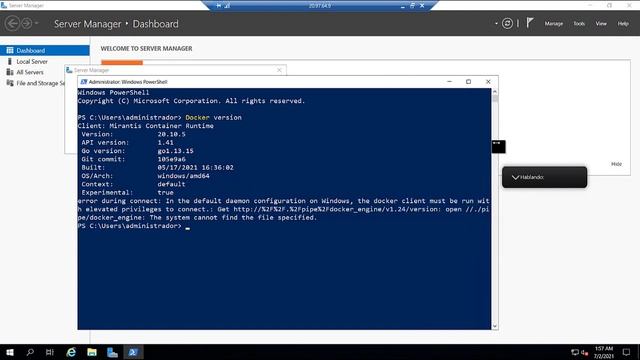Click the remote session bar pin icon
Image resolution: width=640 pixels, height=360 pixels.
pos(219,6)
